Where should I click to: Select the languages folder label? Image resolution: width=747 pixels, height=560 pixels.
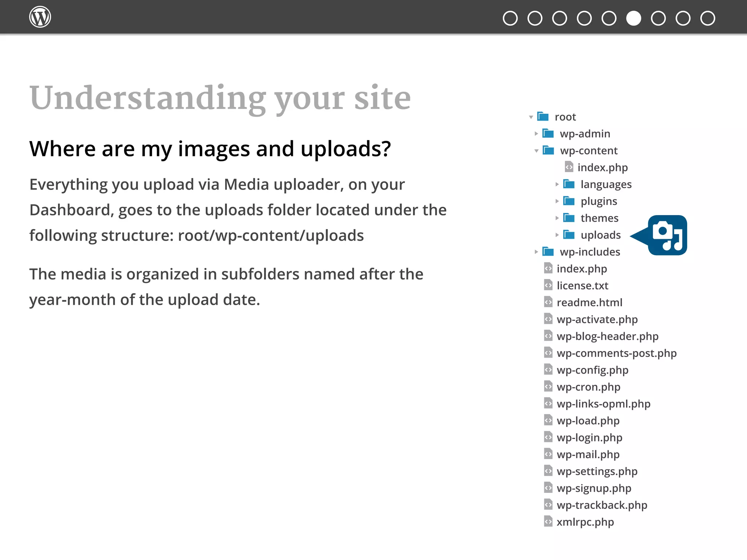point(606,184)
